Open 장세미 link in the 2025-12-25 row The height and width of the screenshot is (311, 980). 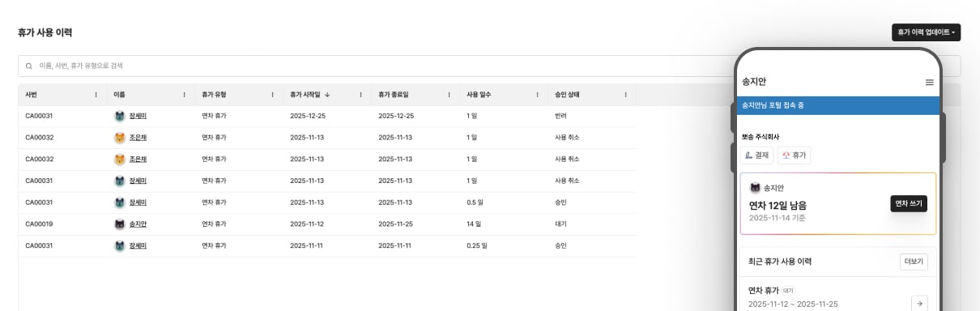pos(138,116)
